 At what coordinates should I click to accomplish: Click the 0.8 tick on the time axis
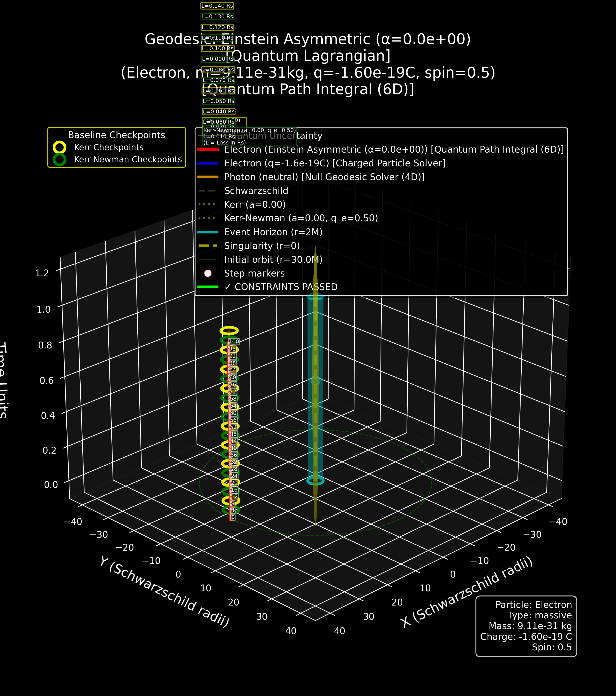pyautogui.click(x=45, y=345)
